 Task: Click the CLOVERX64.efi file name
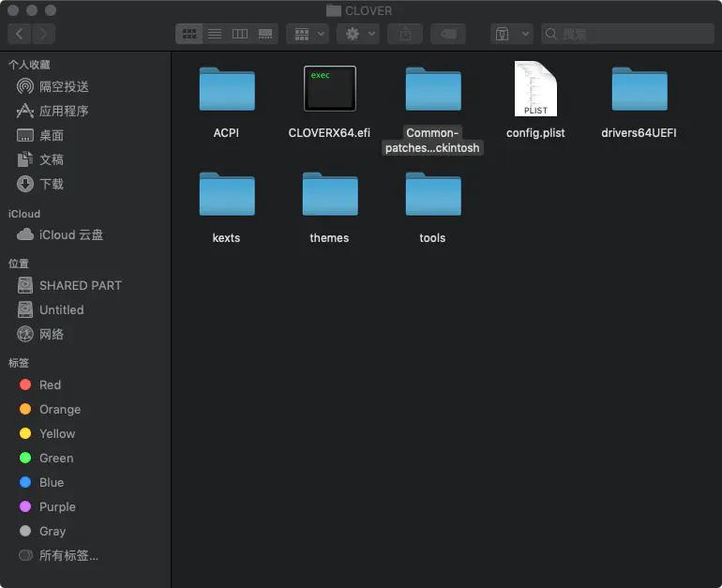[329, 133]
